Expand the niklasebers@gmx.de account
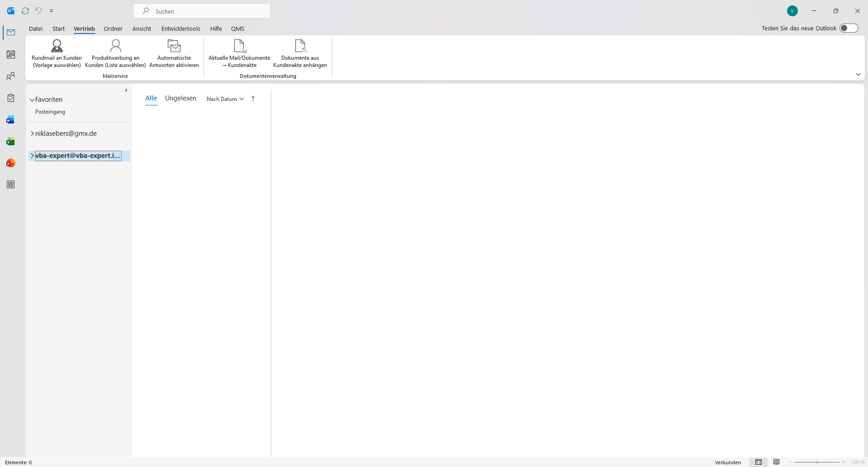This screenshot has width=868, height=467. 32,133
